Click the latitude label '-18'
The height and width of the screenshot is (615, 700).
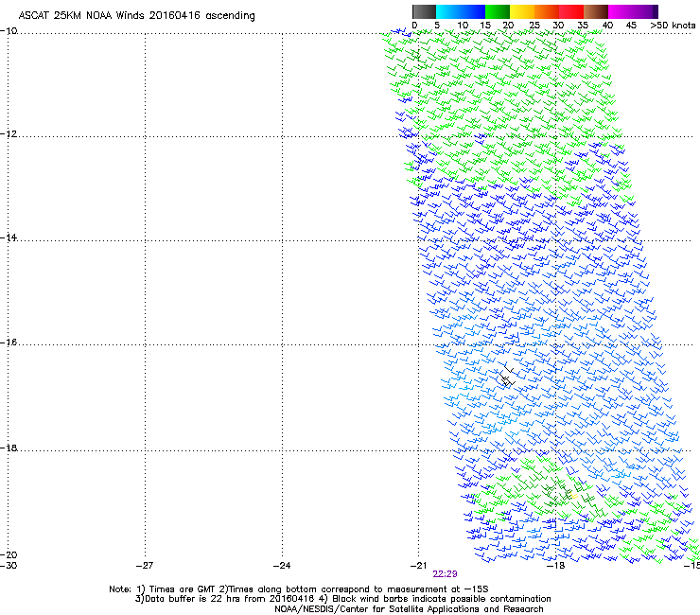[9, 448]
